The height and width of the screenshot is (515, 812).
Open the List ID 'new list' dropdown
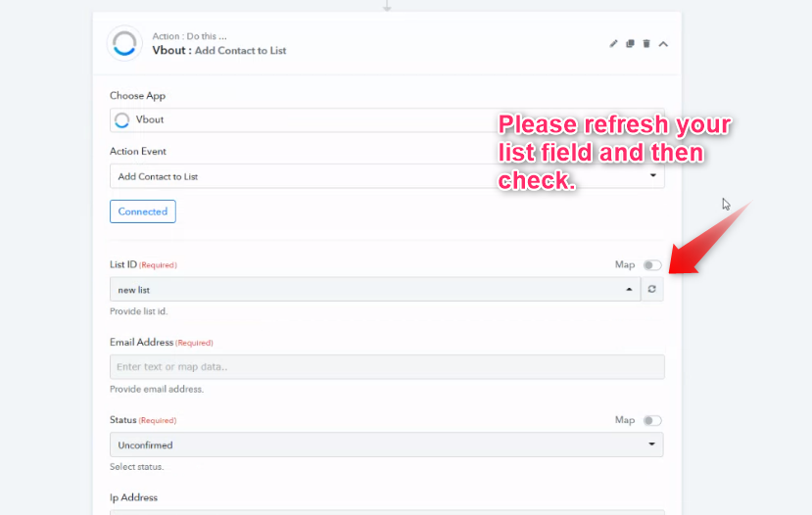point(375,289)
